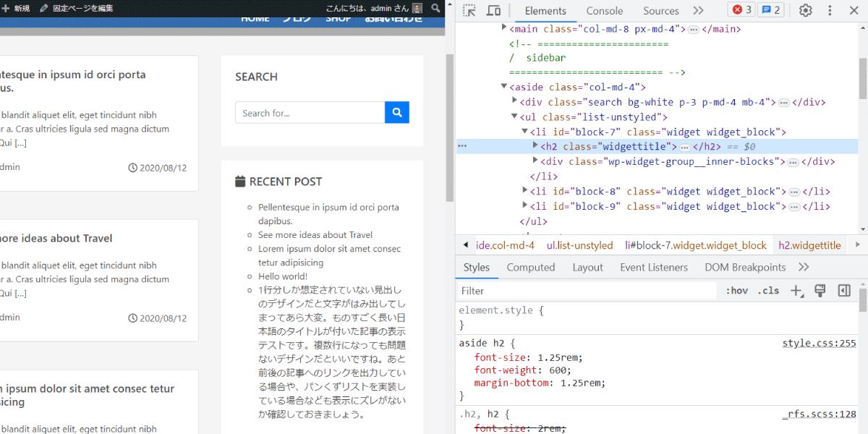Screen dimensions: 868x434
Task: Toggle the device toolbar icon
Action: [x=494, y=11]
